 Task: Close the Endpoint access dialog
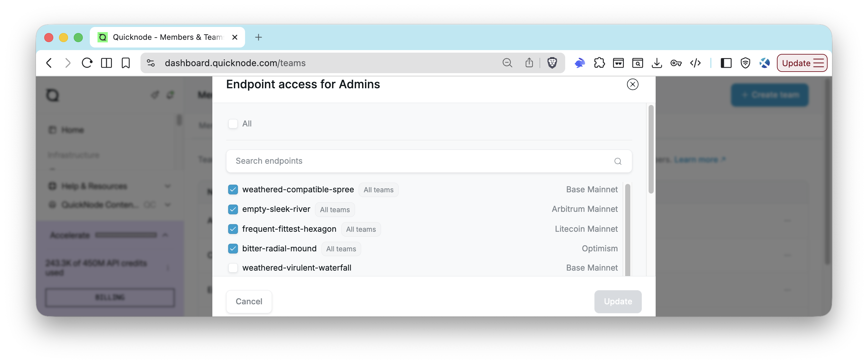(x=633, y=84)
